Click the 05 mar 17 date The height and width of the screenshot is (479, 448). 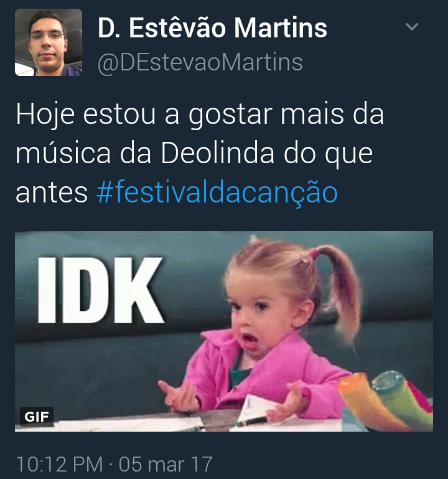[166, 464]
